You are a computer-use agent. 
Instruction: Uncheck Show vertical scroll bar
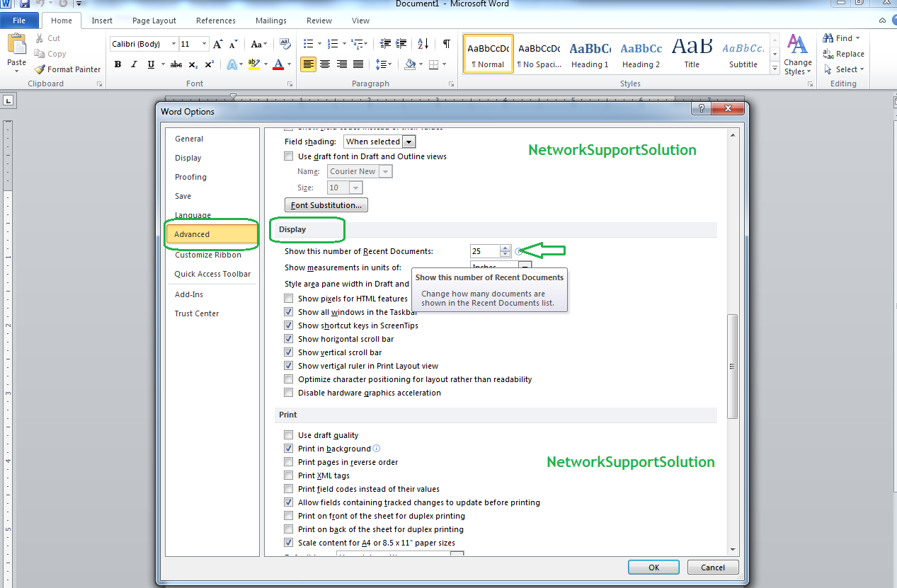tap(288, 352)
